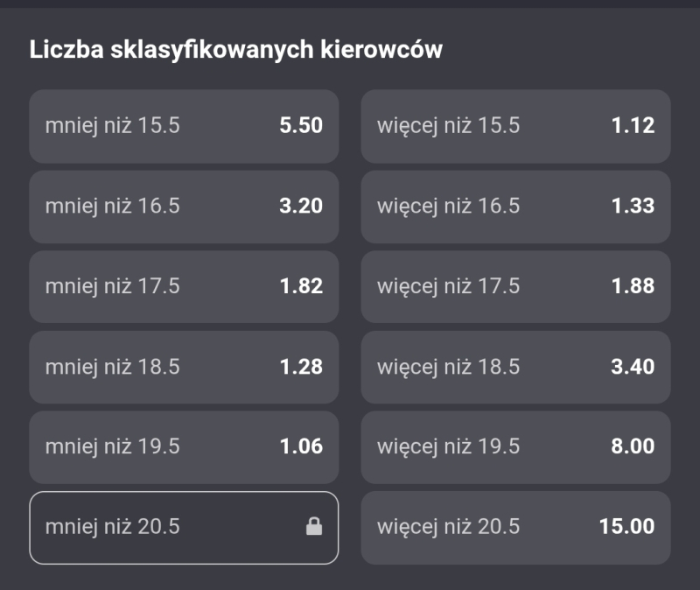Screen dimensions: 700x590
Task: Pick więcej niż 16.5 bet option
Action: coord(515,207)
